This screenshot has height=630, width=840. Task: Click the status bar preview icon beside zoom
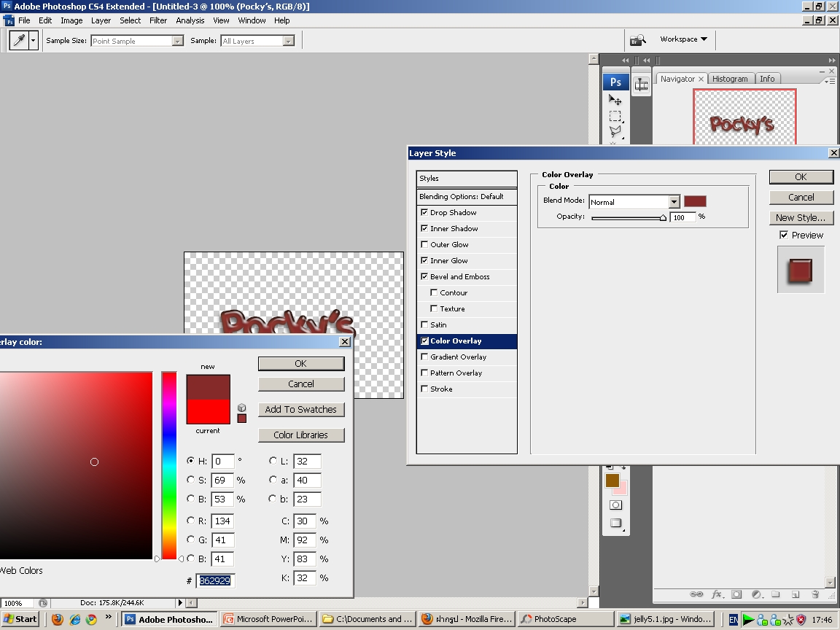(43, 603)
